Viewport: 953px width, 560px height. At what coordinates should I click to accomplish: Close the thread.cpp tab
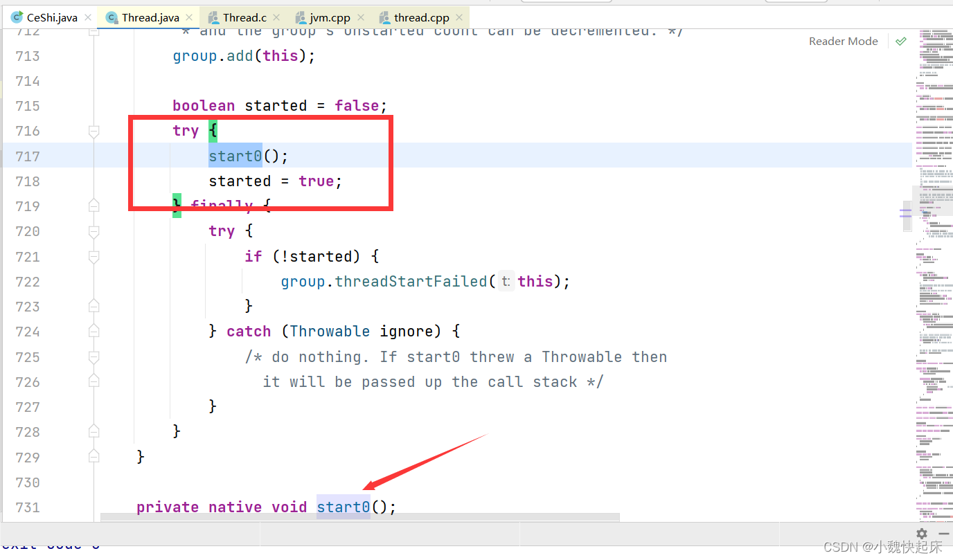tap(458, 17)
